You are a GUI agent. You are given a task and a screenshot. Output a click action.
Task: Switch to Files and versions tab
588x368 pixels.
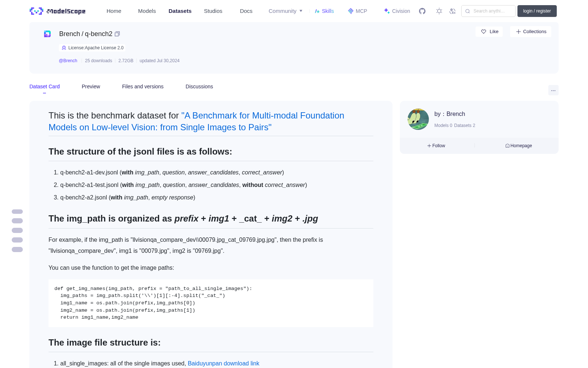[143, 86]
